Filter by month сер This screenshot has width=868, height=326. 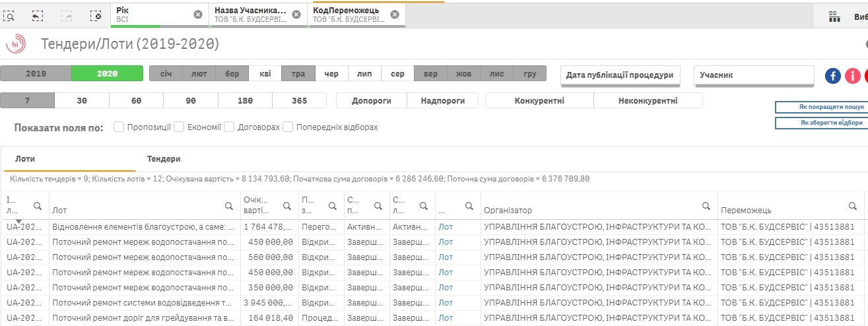click(x=397, y=74)
